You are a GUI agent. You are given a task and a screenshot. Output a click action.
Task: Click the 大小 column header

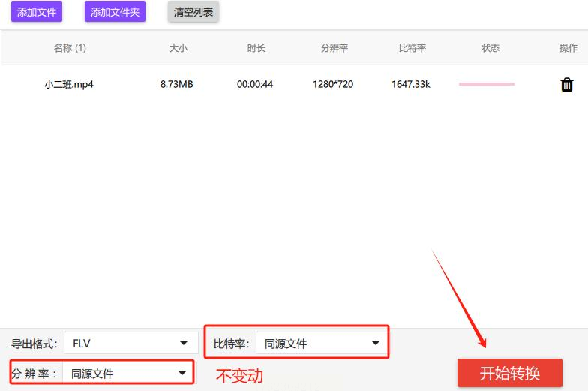(178, 48)
